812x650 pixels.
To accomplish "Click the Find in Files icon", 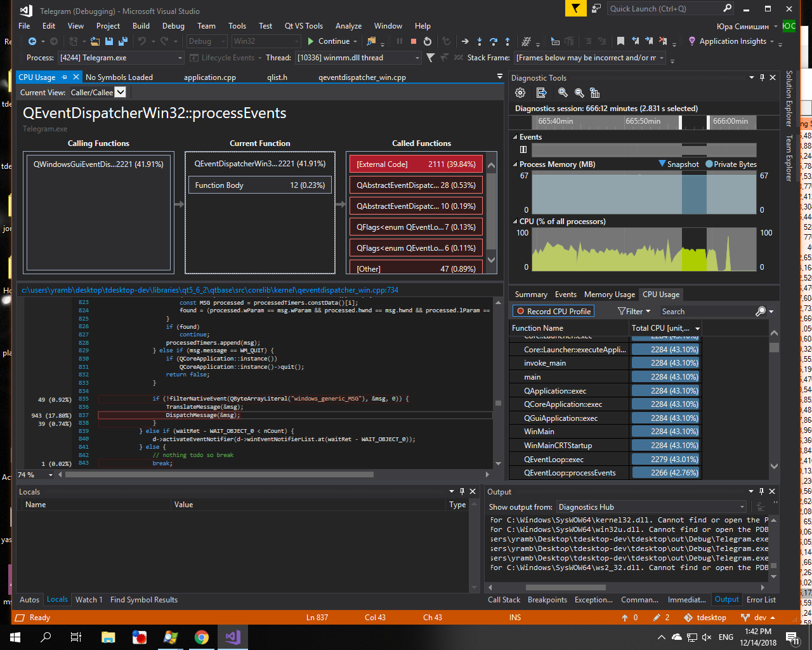I will (x=372, y=41).
